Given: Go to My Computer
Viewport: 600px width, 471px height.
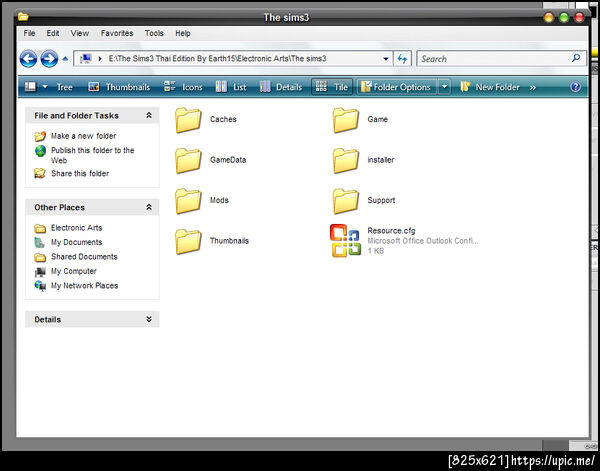Looking at the screenshot, I should 74,271.
